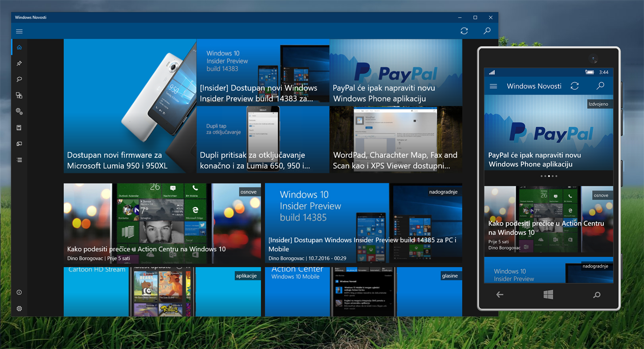Tap the battery indicator on the phone

tap(589, 72)
